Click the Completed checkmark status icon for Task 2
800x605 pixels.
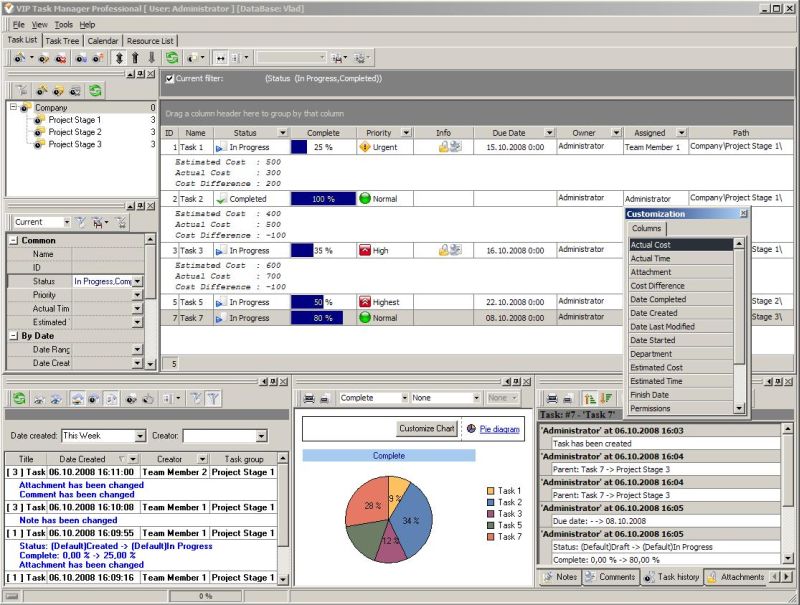[221, 198]
